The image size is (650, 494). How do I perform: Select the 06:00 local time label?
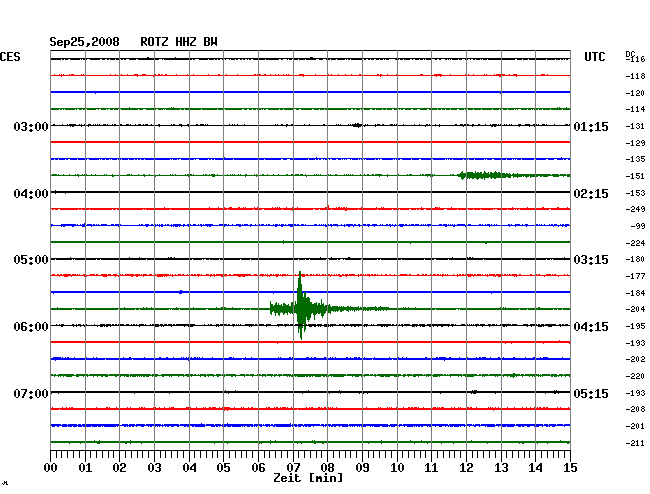point(31,327)
